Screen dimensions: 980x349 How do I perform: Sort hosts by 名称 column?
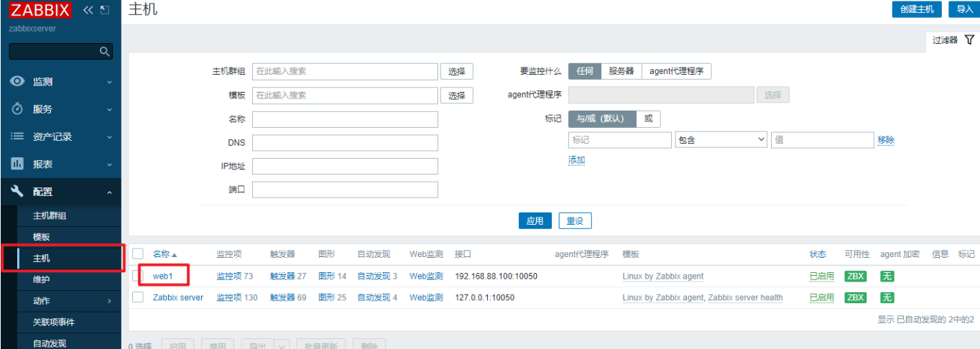point(165,254)
